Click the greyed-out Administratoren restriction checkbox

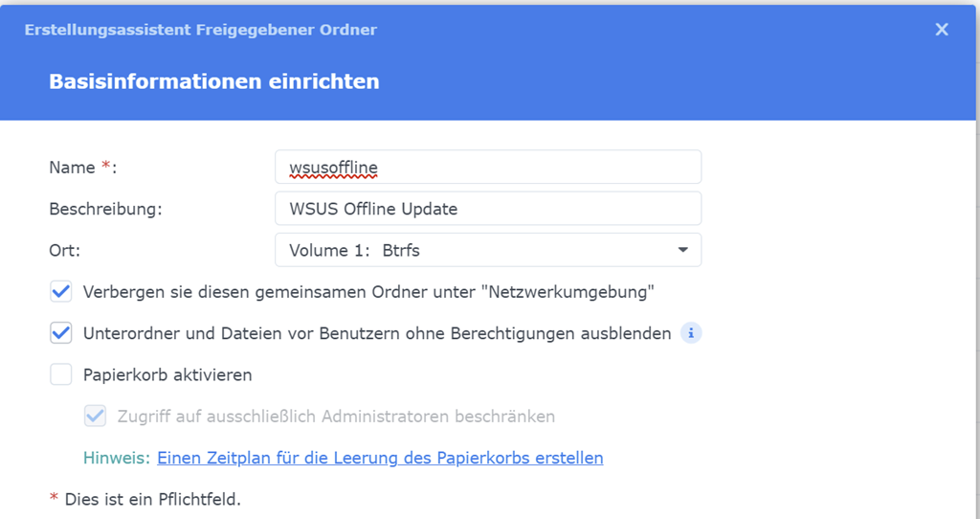[96, 417]
